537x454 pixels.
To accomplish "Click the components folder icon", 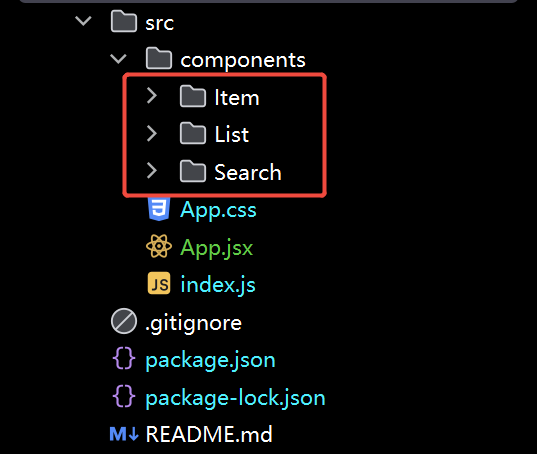I will [x=159, y=59].
